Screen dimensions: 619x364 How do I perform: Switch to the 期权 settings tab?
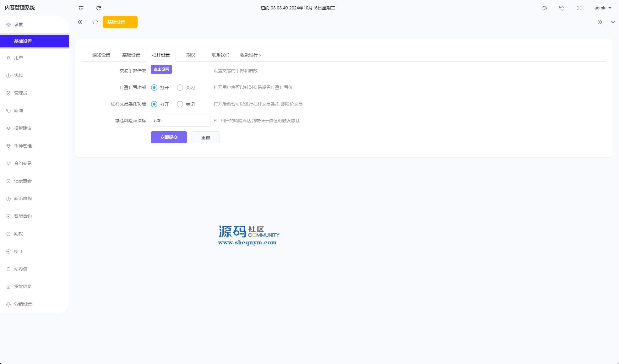click(191, 55)
